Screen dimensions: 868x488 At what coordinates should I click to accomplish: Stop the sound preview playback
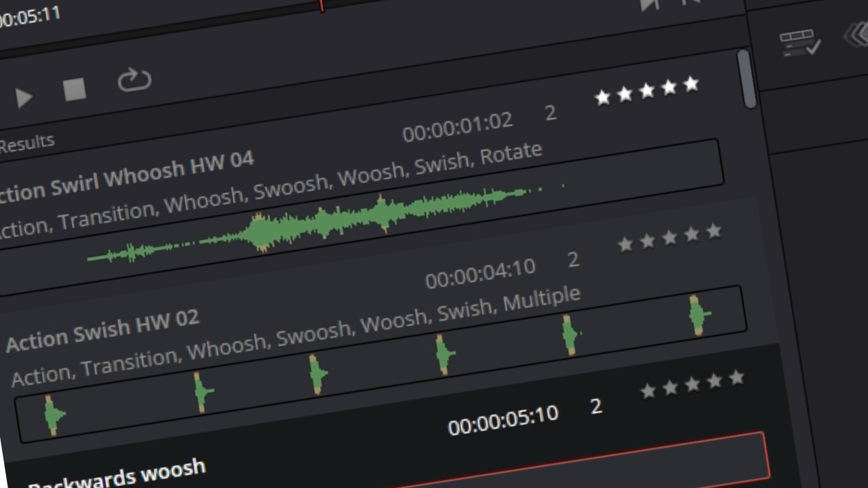[75, 89]
